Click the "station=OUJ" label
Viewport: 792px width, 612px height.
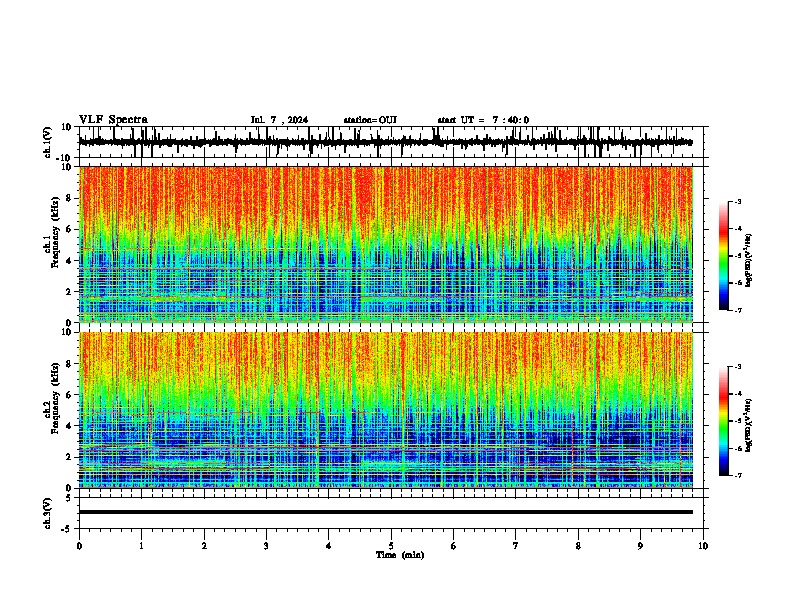tap(370, 120)
